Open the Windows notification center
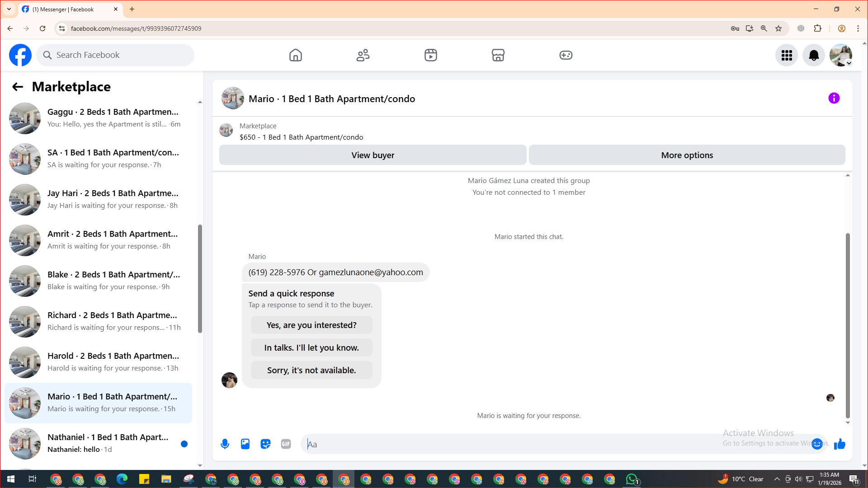 [854, 479]
